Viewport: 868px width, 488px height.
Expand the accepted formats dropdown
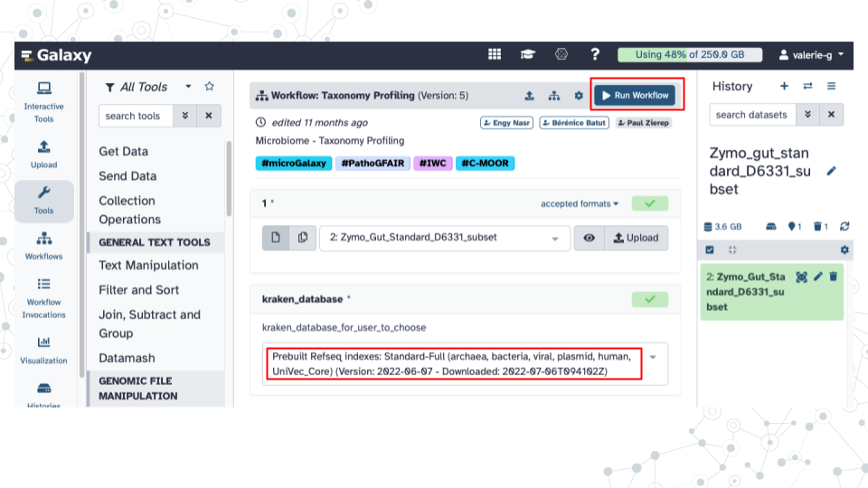coord(580,203)
